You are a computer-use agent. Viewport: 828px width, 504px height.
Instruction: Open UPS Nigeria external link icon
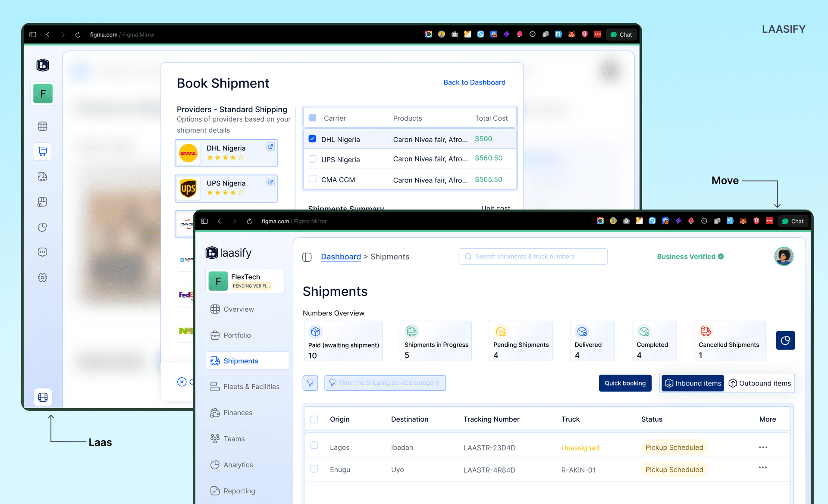coord(270,182)
